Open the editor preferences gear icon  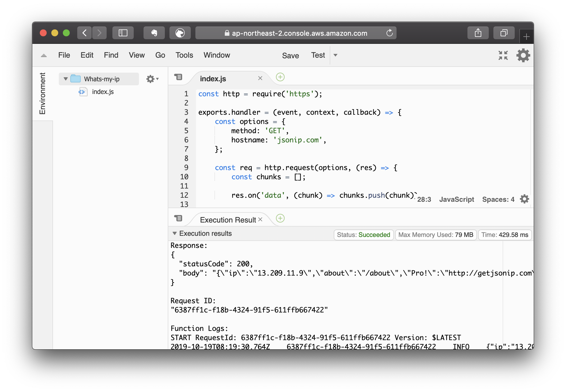(x=523, y=55)
